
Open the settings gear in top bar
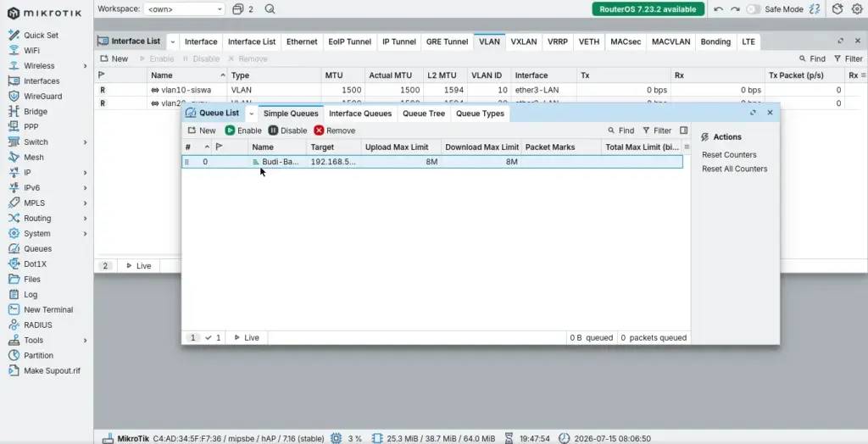(x=857, y=8)
